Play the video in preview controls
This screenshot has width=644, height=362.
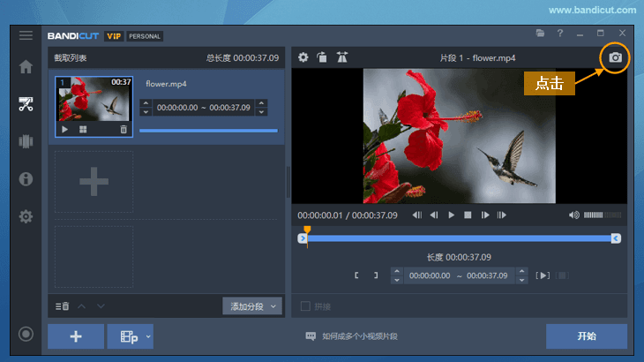pyautogui.click(x=451, y=215)
